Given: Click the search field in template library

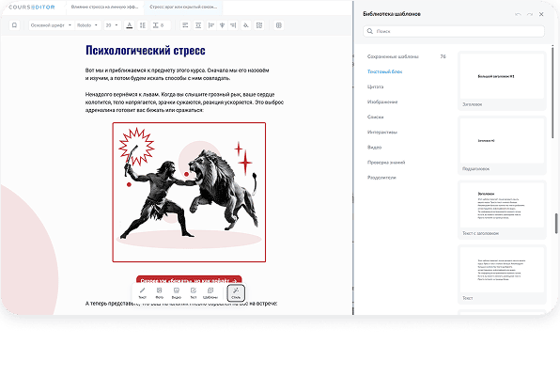Looking at the screenshot, I should click(454, 31).
